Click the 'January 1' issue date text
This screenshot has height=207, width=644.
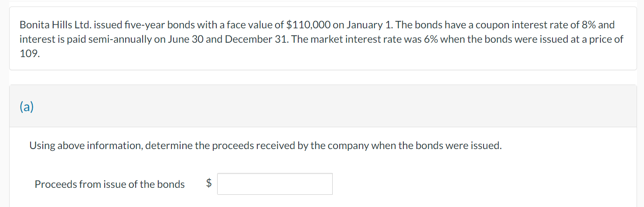pos(366,25)
